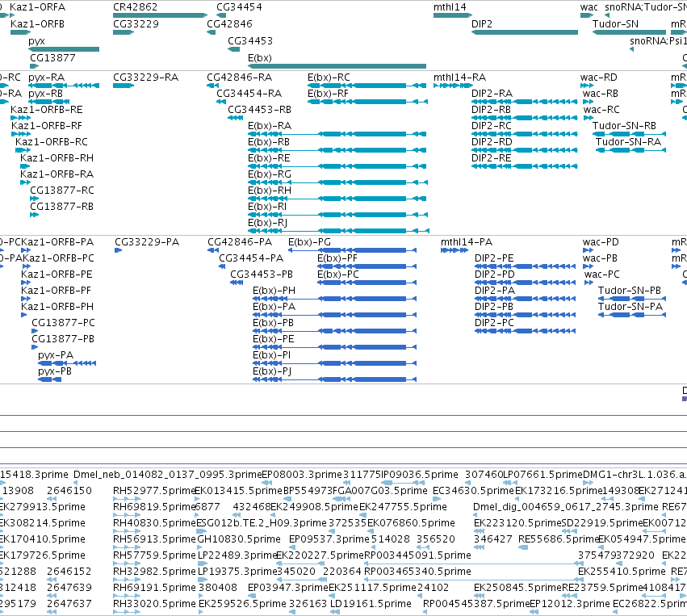Click protein Tudor-SN-PB label

click(630, 291)
